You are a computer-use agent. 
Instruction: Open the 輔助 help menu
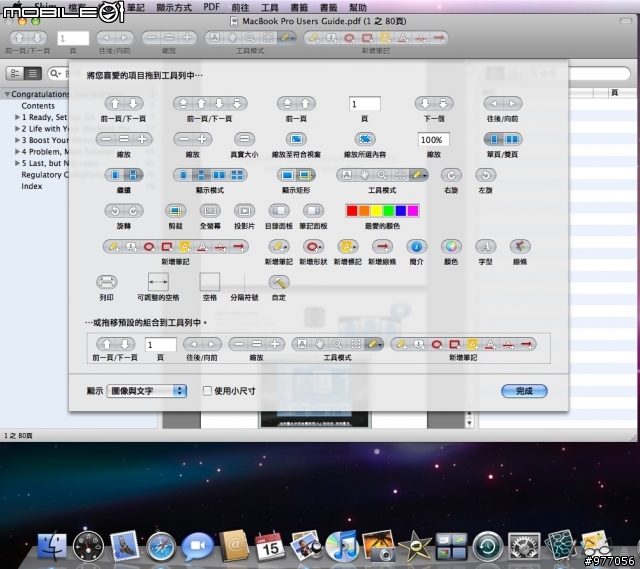pos(358,7)
